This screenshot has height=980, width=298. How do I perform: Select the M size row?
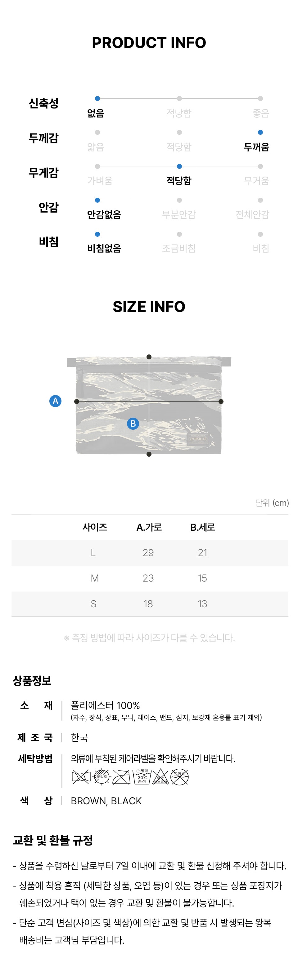(x=150, y=578)
